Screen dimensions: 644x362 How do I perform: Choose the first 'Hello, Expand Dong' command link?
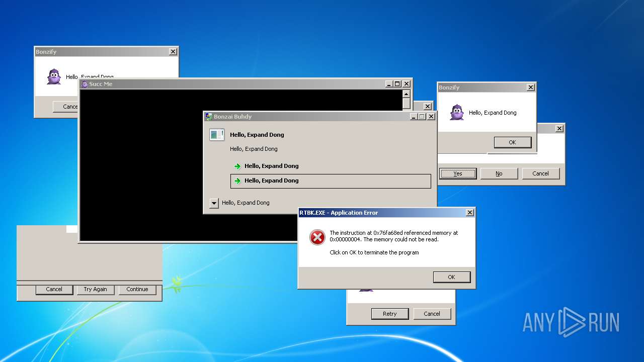[x=331, y=166]
